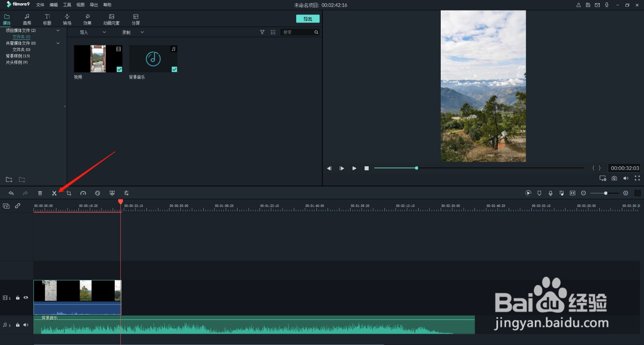The width and height of the screenshot is (644, 345).
Task: Click the zoom-to-fit timeline icon
Action: (x=572, y=193)
